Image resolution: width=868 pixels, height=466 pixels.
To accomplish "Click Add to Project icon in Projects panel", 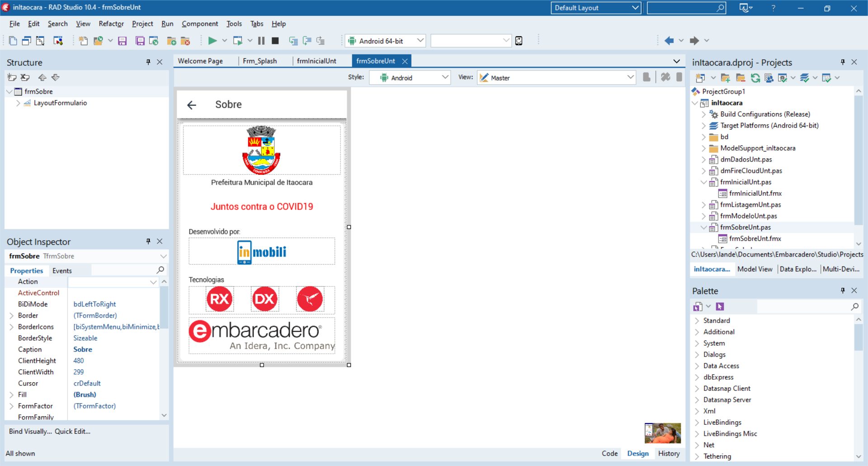I will coord(725,78).
